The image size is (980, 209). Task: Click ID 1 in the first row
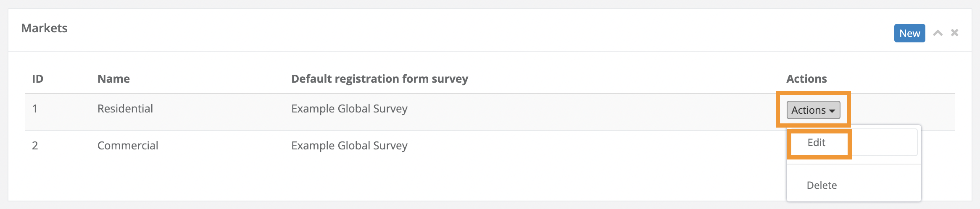click(x=35, y=109)
